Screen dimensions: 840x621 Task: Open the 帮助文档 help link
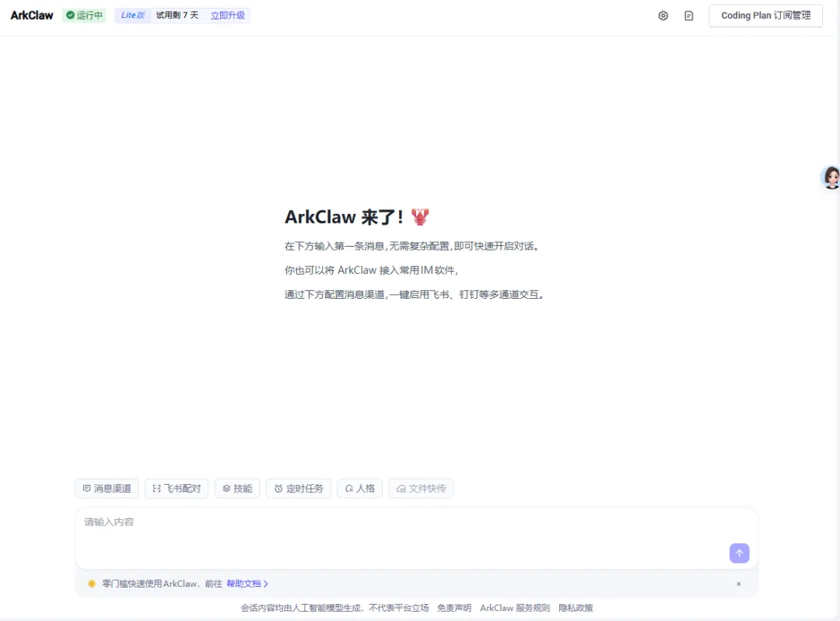pyautogui.click(x=247, y=584)
